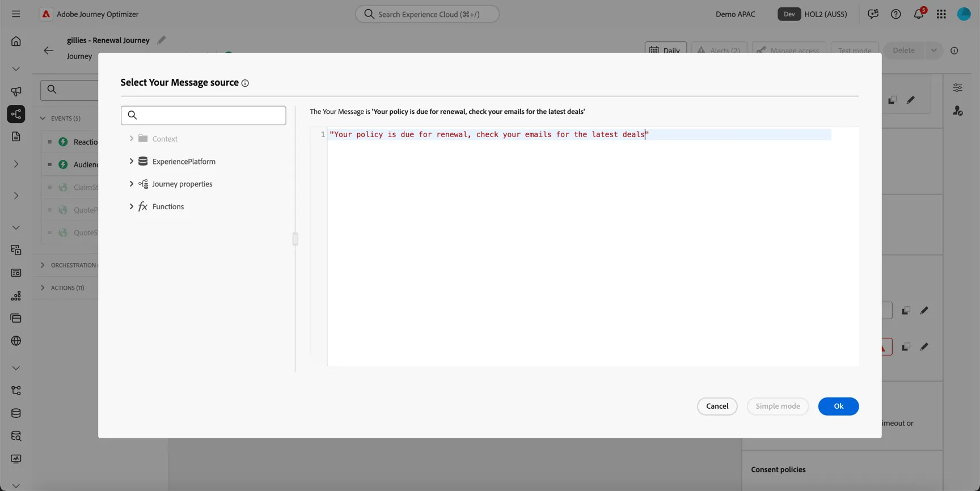Open the globe icon in the sidebar

16,341
